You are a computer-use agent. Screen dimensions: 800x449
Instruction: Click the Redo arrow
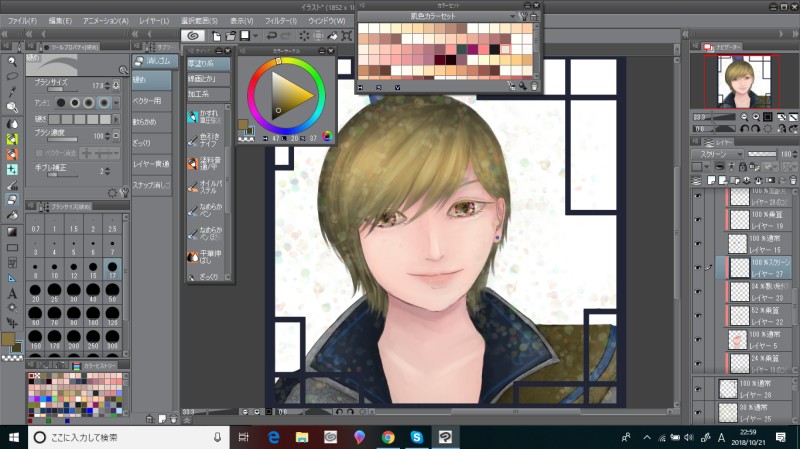pyautogui.click(x=286, y=36)
